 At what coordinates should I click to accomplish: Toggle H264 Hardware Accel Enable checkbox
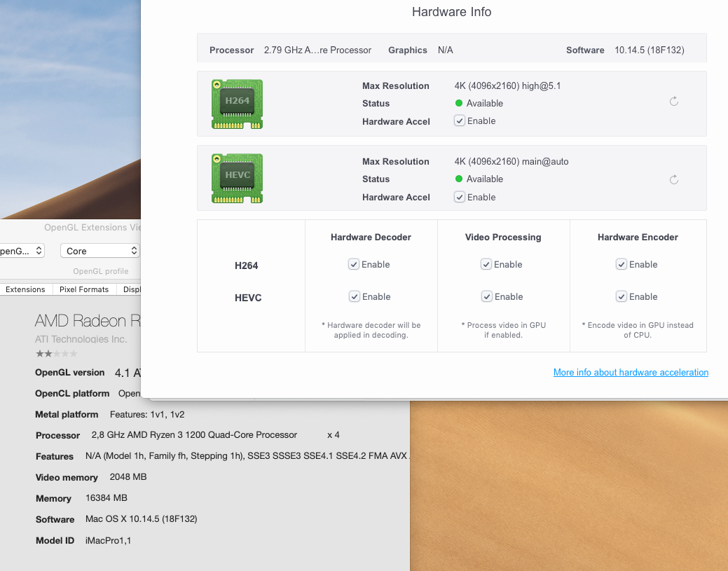tap(460, 121)
